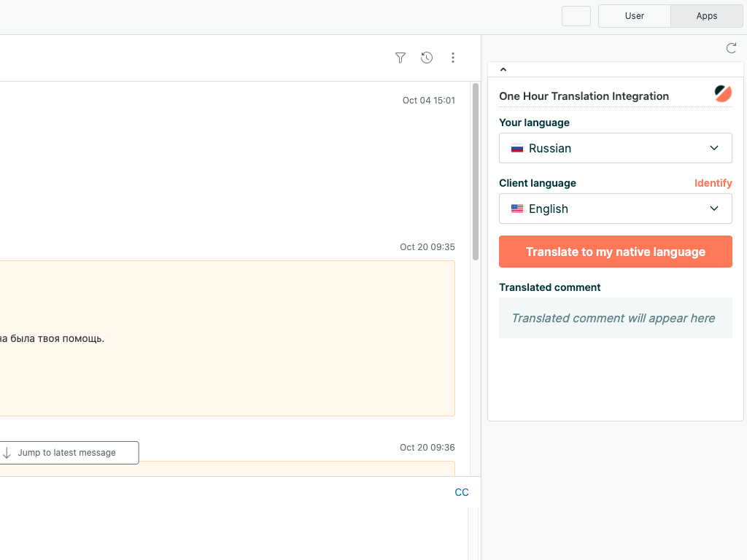Screen dimensions: 747x560
Task: Open the conversation filter icon
Action: pos(400,58)
